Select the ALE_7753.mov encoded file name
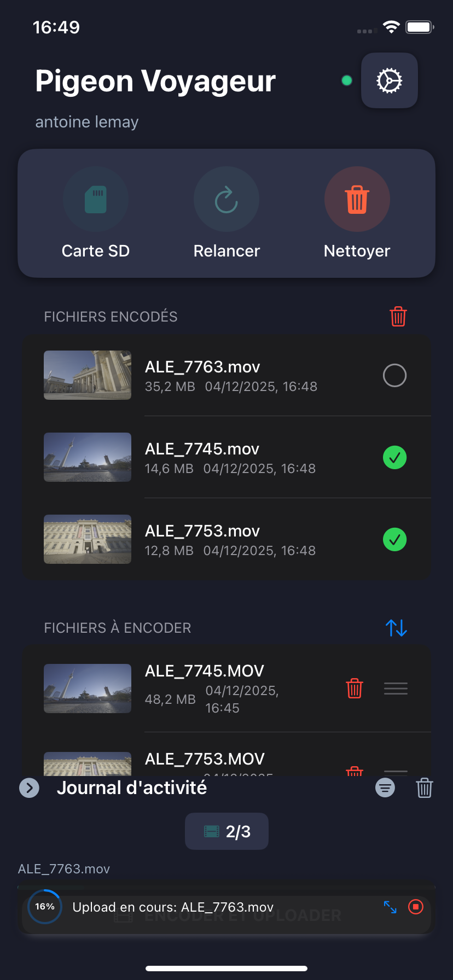453x980 pixels. 202,531
